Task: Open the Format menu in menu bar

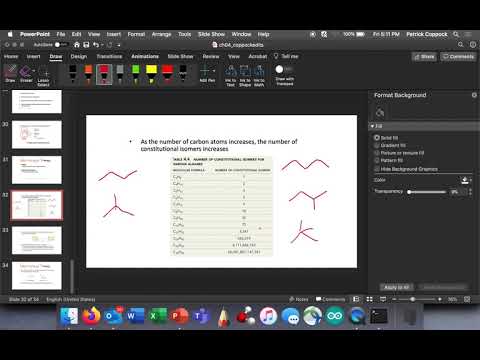Action: pos(136,34)
